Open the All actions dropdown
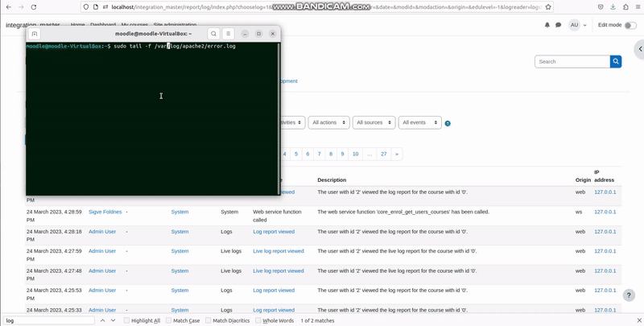This screenshot has width=644, height=326. [329, 122]
